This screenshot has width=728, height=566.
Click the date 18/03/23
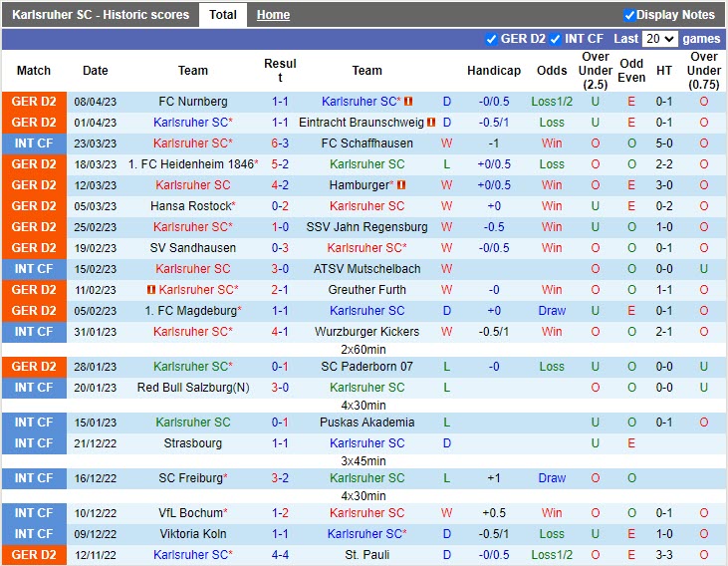click(96, 164)
